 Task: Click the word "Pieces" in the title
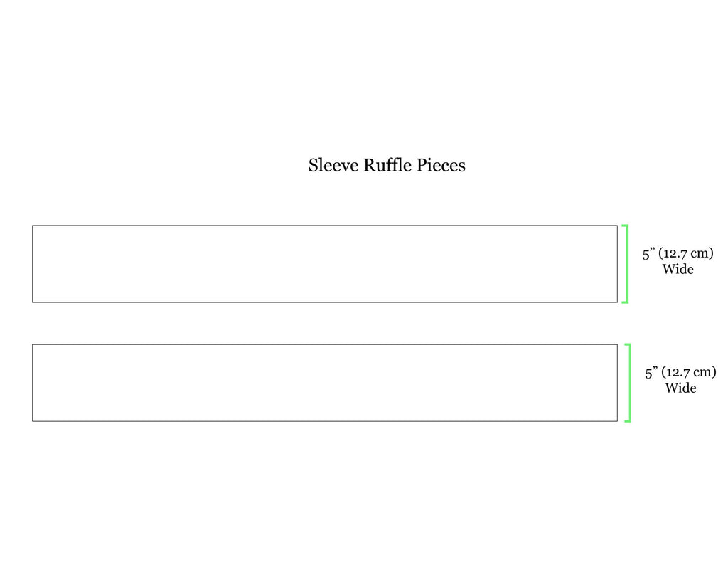tap(442, 166)
